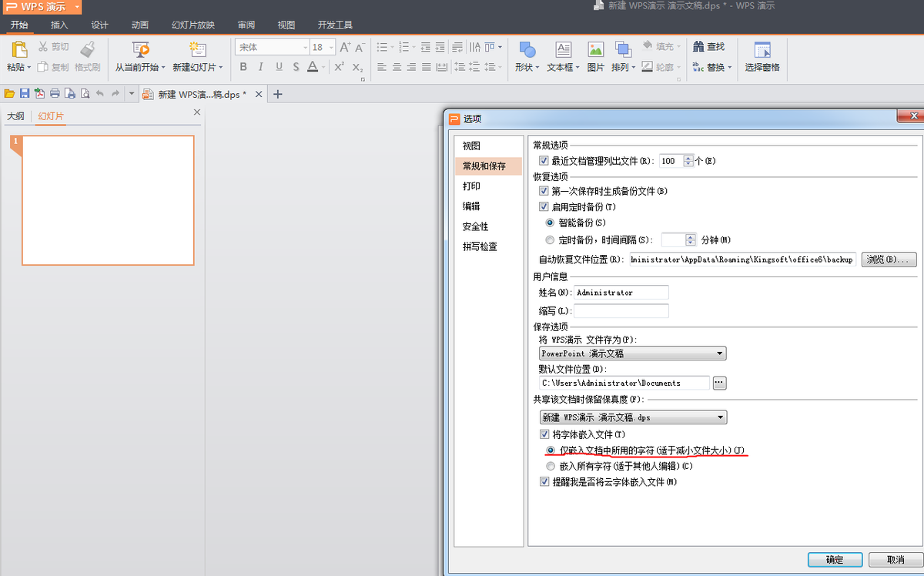
Task: Click 确定 button in options dialog
Action: point(834,560)
